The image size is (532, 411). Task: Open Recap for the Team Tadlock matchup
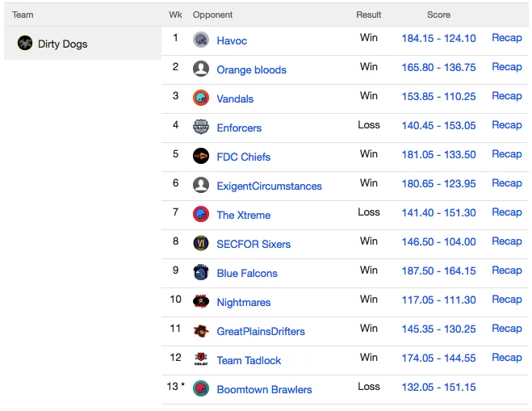click(506, 358)
